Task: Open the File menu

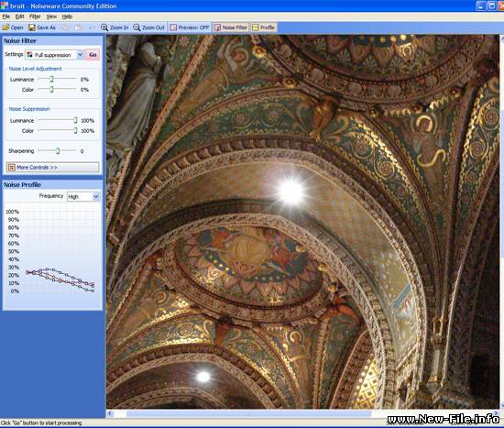Action: (6, 16)
